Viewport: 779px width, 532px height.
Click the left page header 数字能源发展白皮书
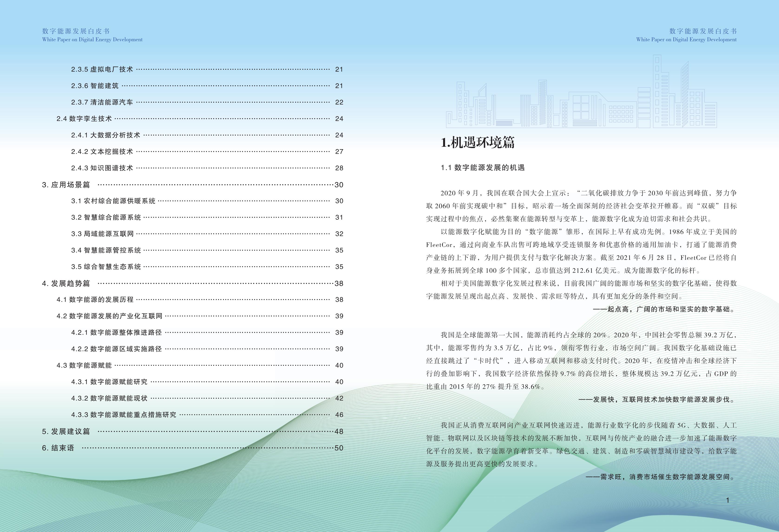coord(76,31)
